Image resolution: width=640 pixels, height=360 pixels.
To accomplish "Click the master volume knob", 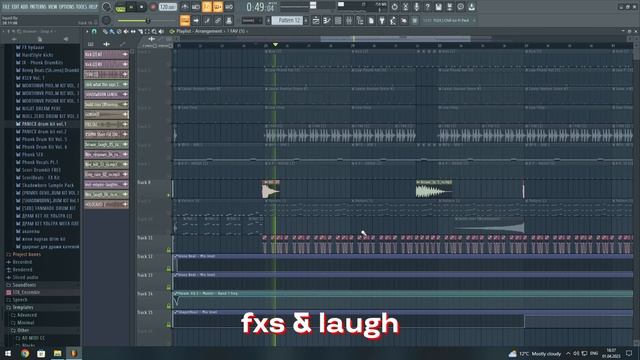I will 106,7.
